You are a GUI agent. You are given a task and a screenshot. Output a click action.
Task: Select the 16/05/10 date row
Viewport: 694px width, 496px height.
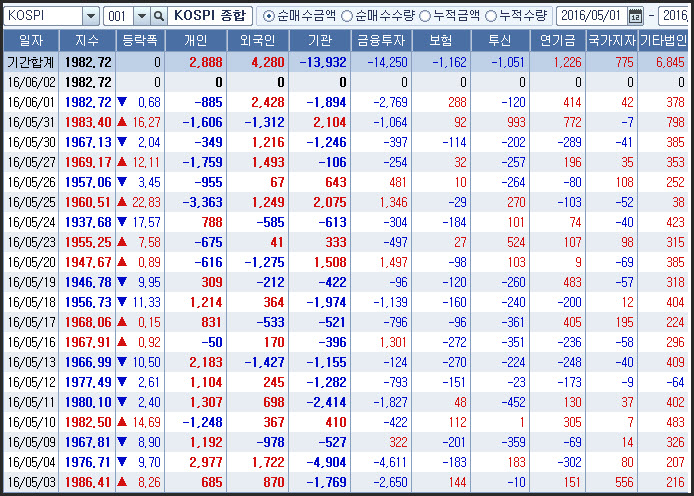[x=346, y=422]
